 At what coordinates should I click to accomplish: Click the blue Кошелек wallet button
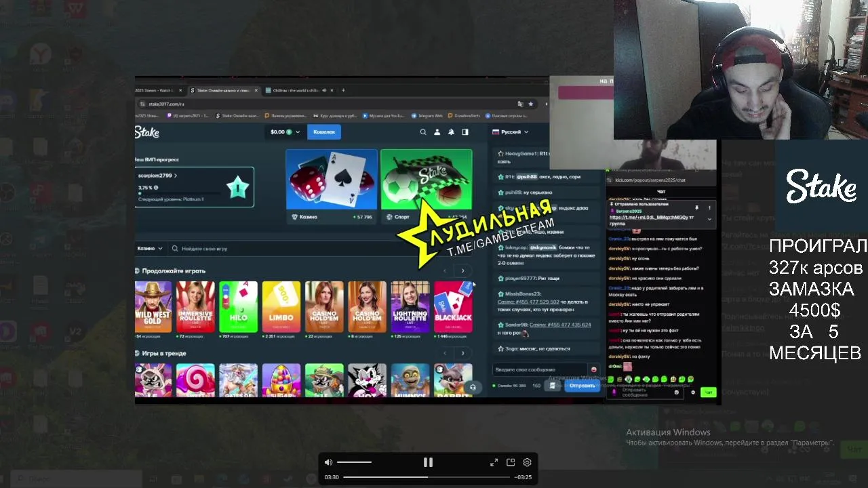point(324,131)
